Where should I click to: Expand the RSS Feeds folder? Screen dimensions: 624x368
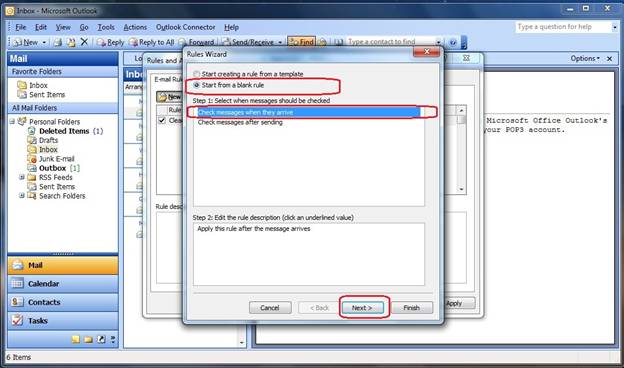point(22,177)
